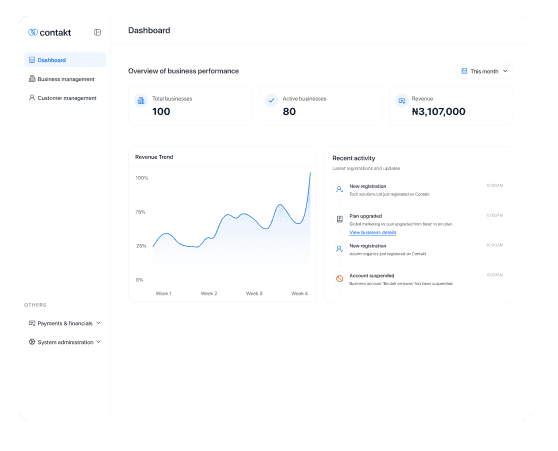Click the first New registration user icon
Image resolution: width=558 pixels, height=451 pixels.
pos(339,189)
